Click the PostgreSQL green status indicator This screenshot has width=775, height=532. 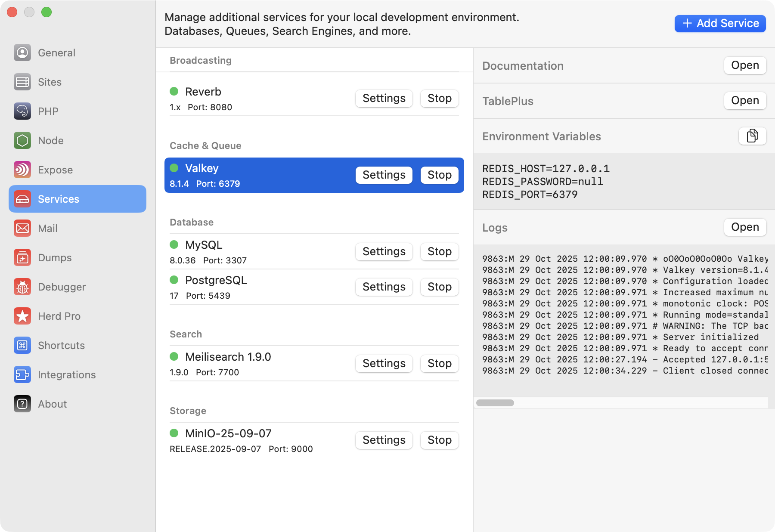point(174,280)
